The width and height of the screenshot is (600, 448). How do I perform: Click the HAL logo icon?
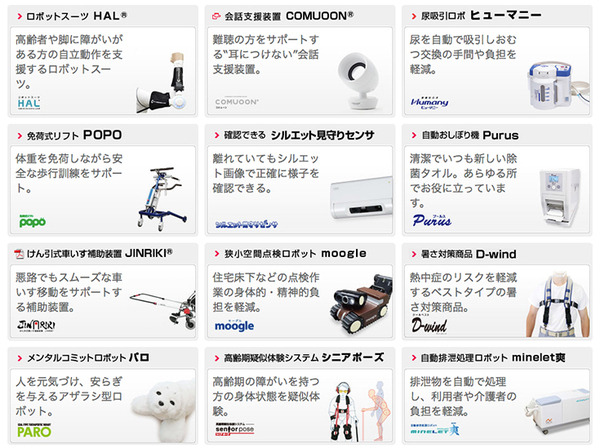[29, 103]
